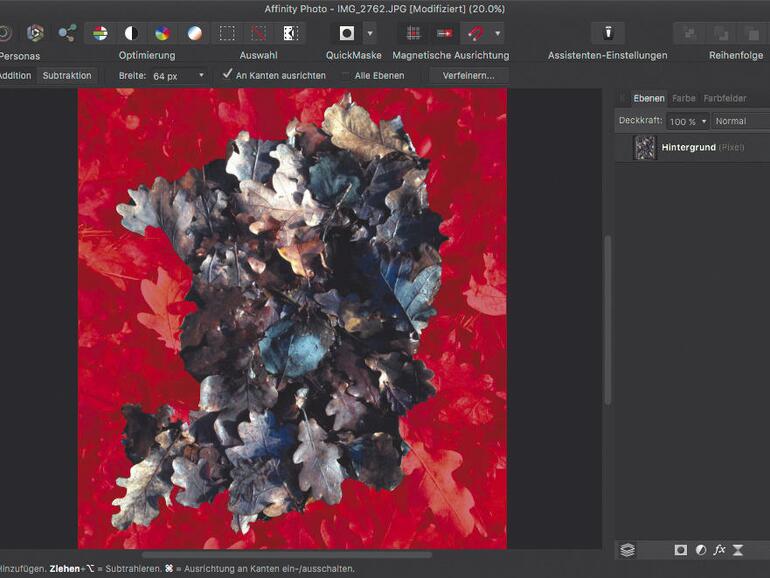Enable the 'Alle Ebenen' checkbox
Image resolution: width=770 pixels, height=578 pixels.
point(346,76)
